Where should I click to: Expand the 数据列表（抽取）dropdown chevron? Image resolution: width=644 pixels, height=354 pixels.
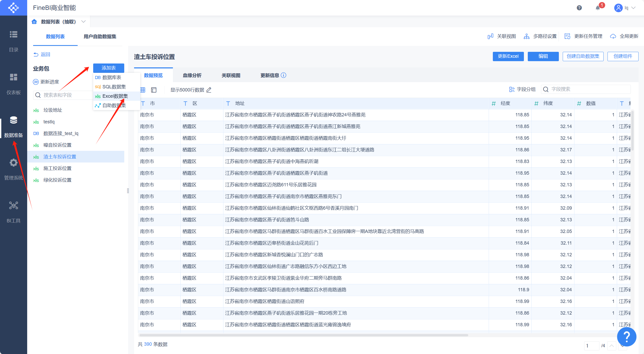83,22
